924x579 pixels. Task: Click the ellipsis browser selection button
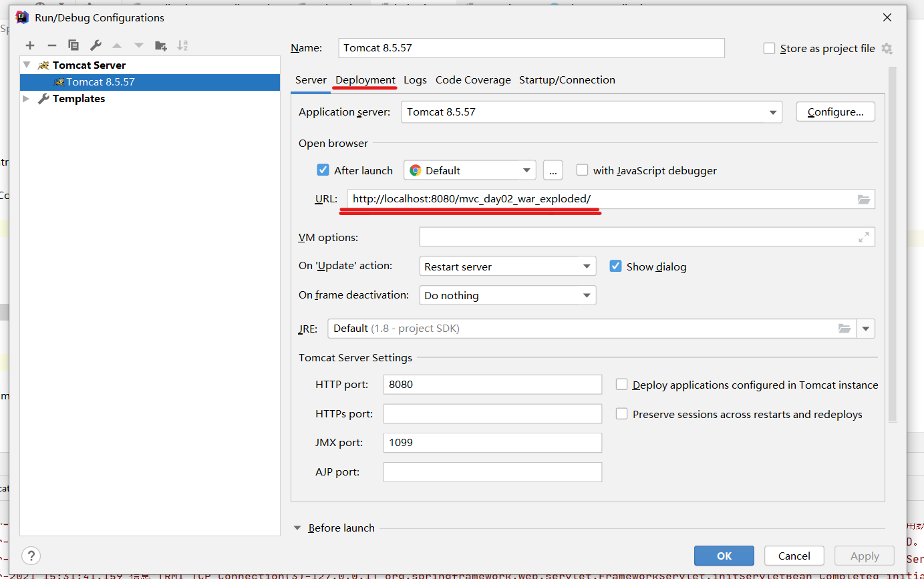(x=553, y=170)
